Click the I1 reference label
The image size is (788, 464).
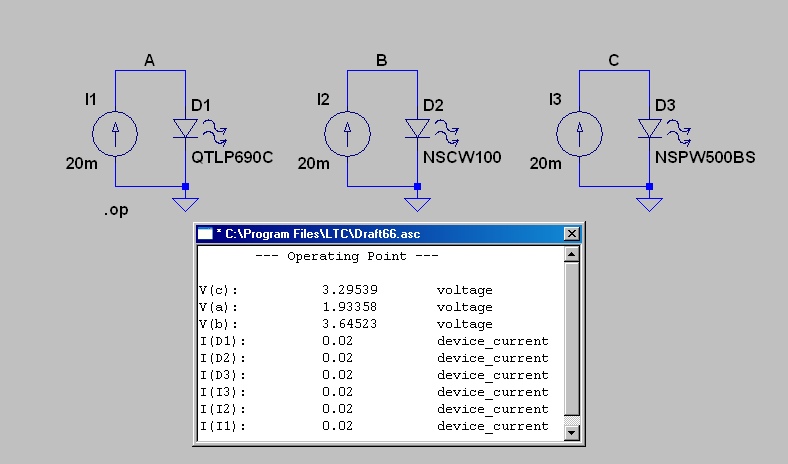click(x=90, y=100)
